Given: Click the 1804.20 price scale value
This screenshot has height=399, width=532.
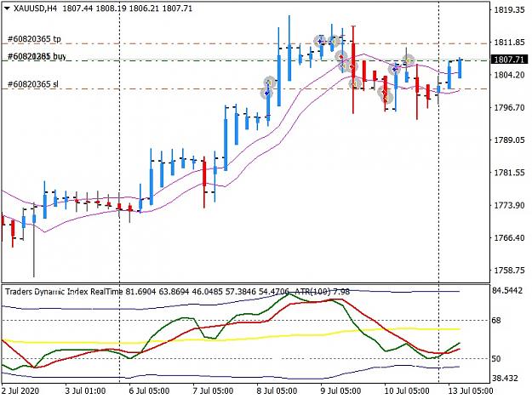Looking at the screenshot, I should coord(509,75).
